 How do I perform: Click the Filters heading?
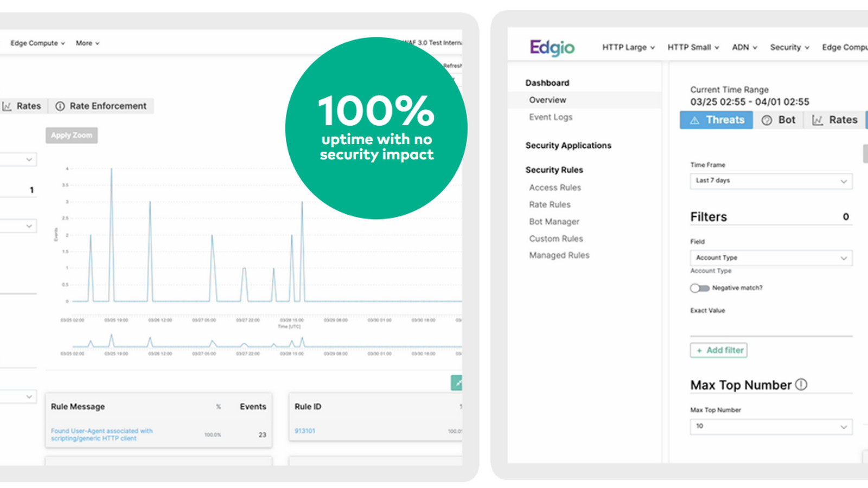point(708,217)
